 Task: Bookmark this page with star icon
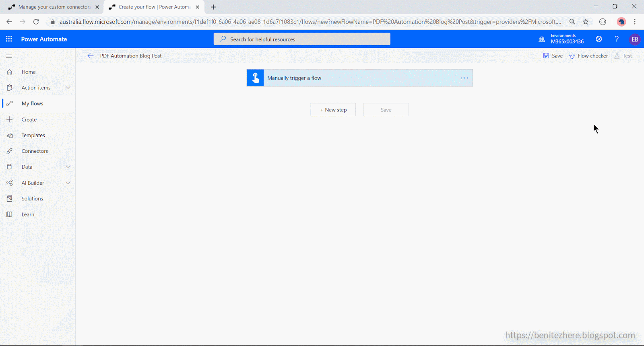pyautogui.click(x=586, y=22)
